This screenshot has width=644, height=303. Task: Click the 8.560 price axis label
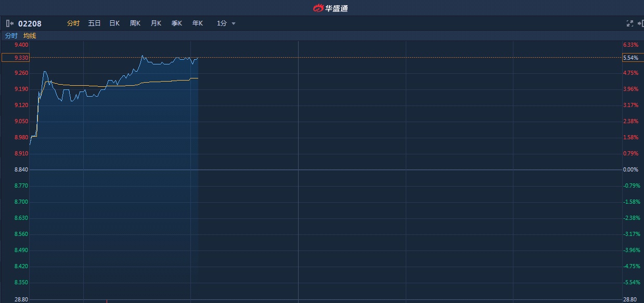21,234
